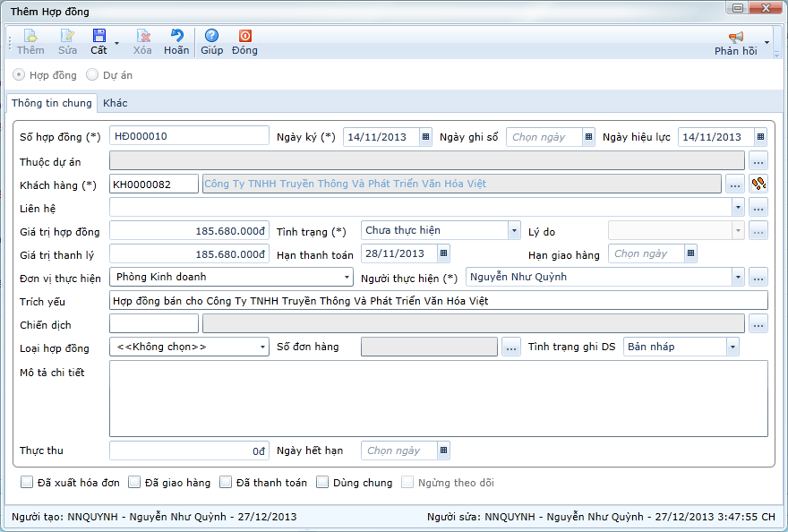Open calendar picker for Hạn thanh toán

coord(442,253)
